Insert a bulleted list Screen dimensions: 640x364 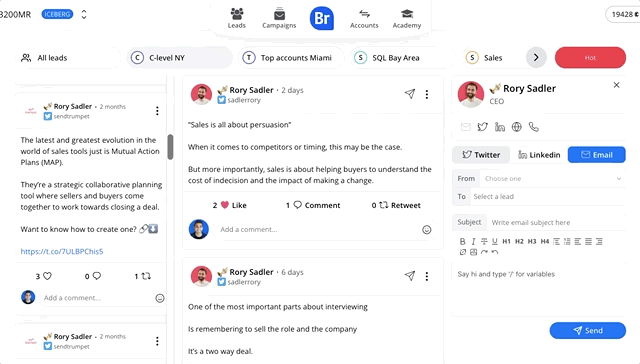[556, 241]
